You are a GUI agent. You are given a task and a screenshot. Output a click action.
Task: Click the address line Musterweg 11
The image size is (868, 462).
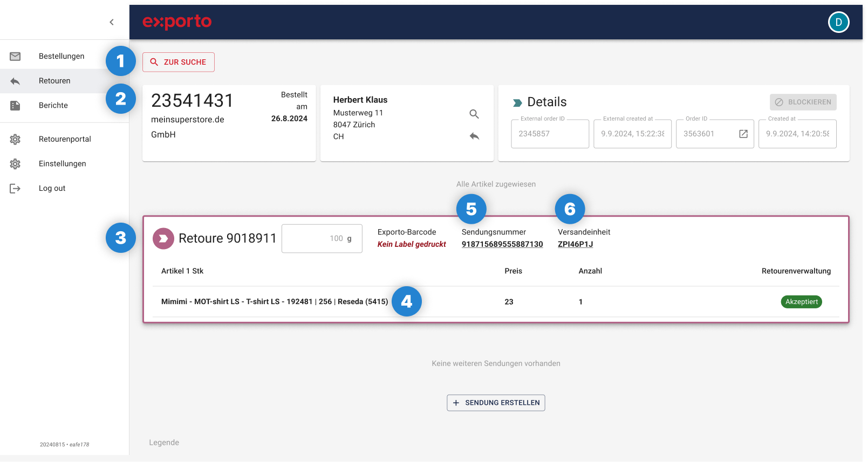coord(358,113)
